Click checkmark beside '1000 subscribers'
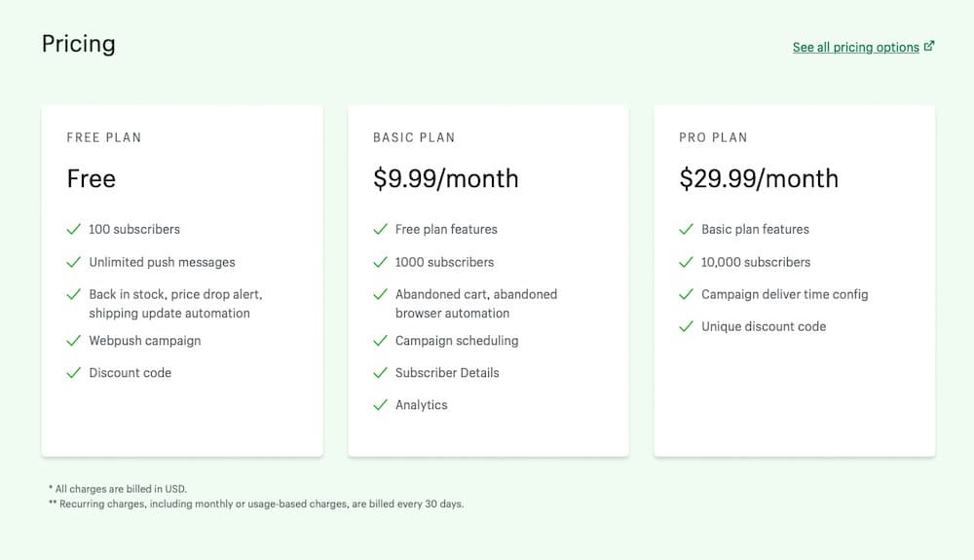The image size is (974, 560). [380, 262]
